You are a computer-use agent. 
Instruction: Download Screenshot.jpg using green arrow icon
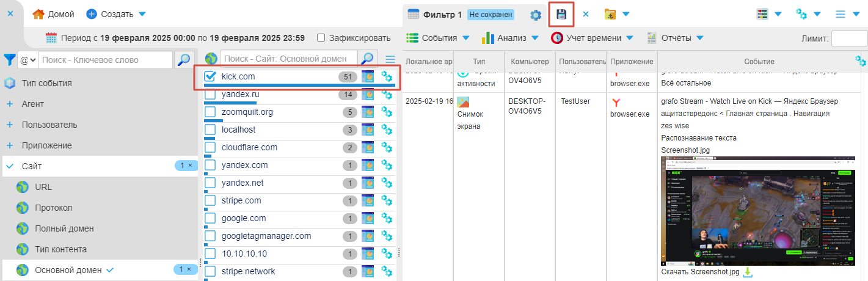point(748,272)
